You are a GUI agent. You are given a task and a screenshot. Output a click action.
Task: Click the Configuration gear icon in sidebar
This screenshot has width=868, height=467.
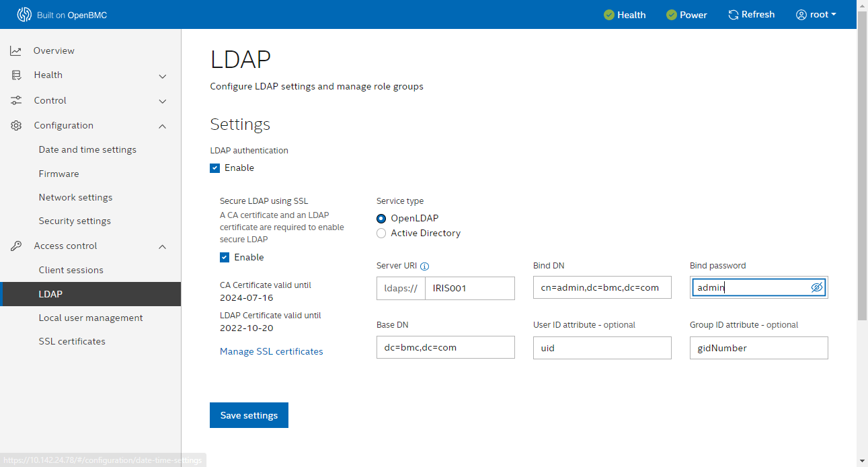16,126
